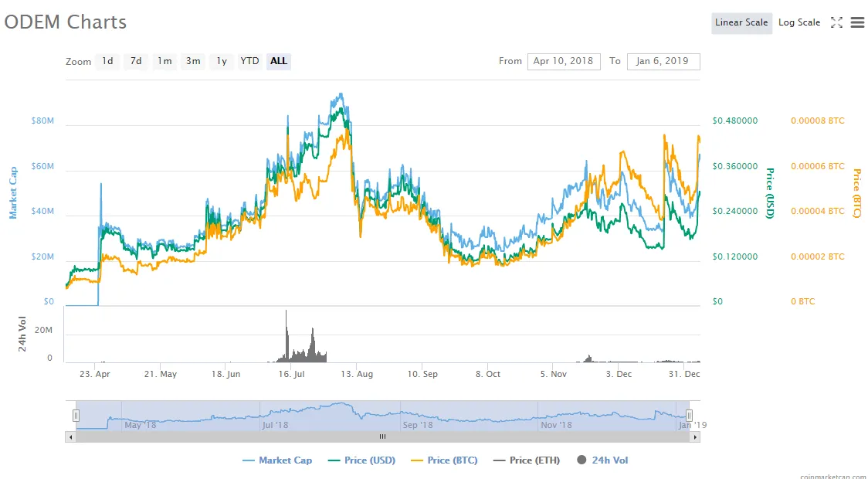Toggle Price (BTC) series in legend
Viewport: 868px width, 479px height.
(x=444, y=460)
